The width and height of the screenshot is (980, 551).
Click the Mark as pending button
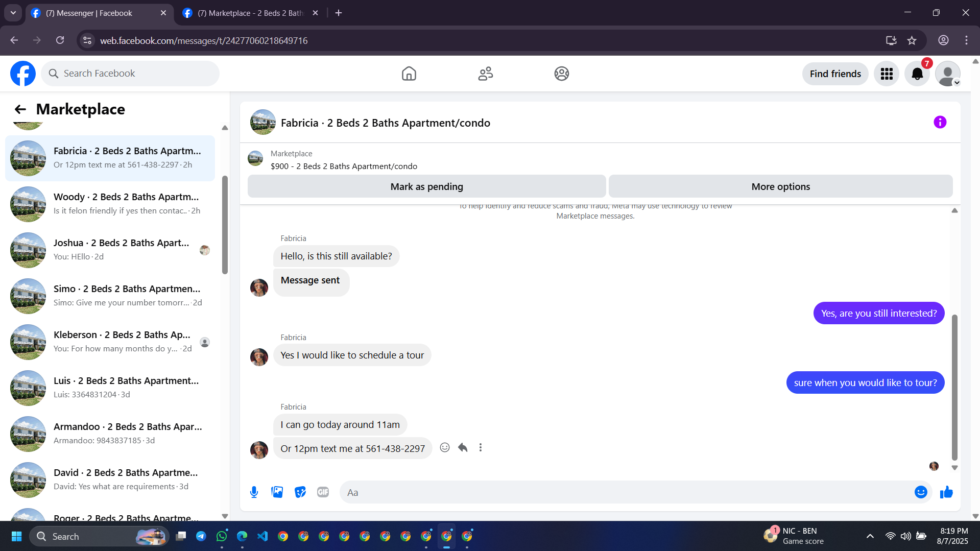(427, 186)
